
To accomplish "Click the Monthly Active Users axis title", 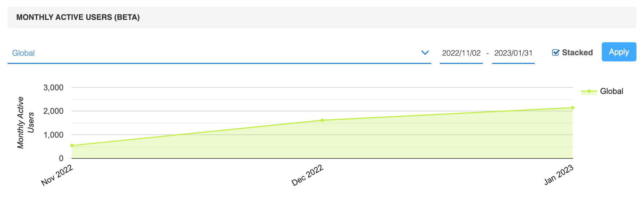I will 26,122.
